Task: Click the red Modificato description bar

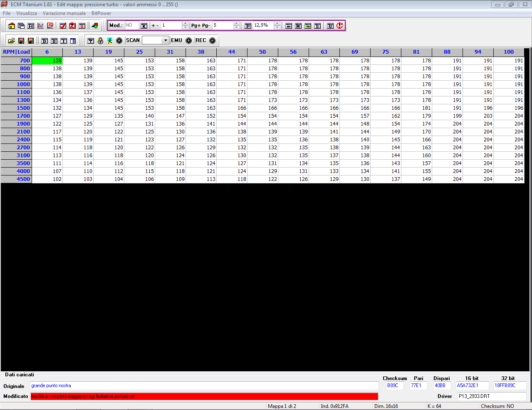Action: (x=204, y=396)
